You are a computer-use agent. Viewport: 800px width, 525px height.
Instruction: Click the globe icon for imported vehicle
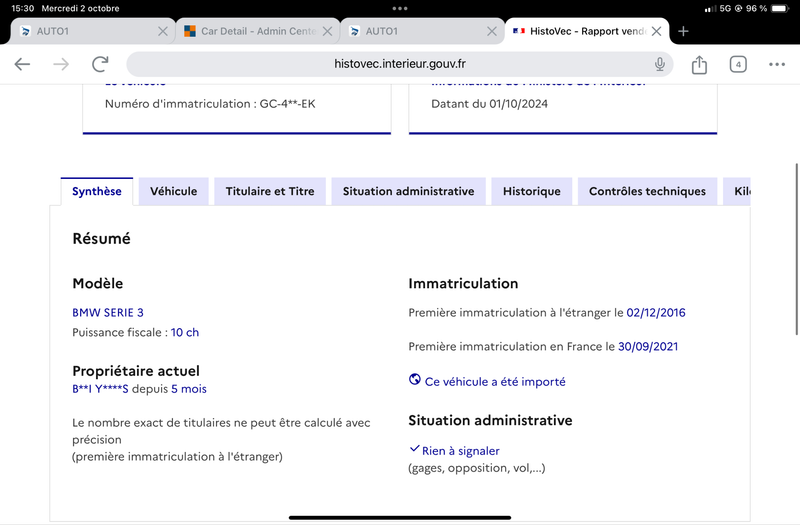(415, 380)
